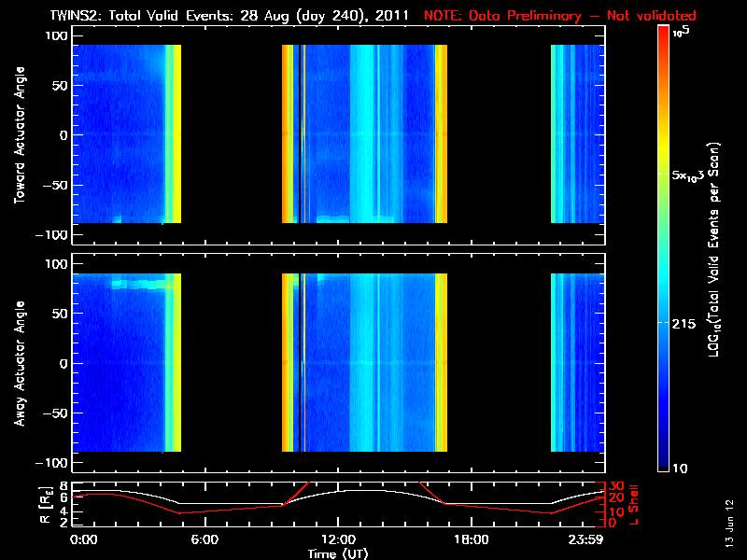The image size is (747, 560).
Task: Click the '13 Jun 12' date stamp
Action: (729, 524)
